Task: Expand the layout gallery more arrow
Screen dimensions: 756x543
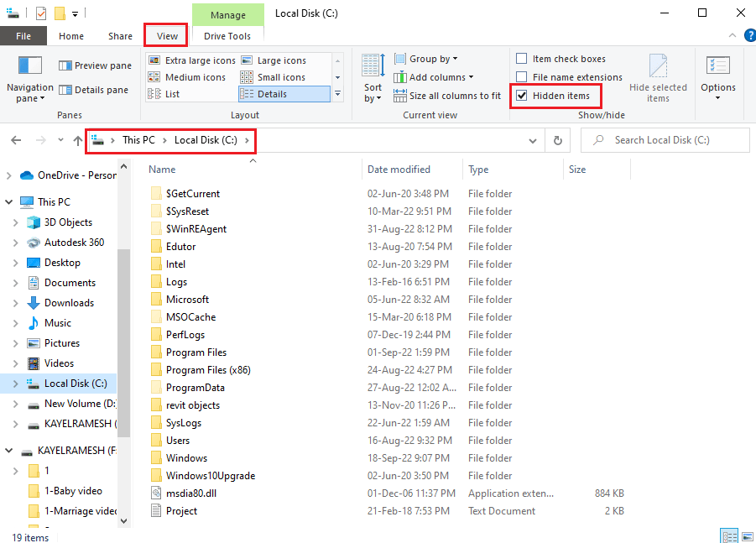Action: (337, 94)
